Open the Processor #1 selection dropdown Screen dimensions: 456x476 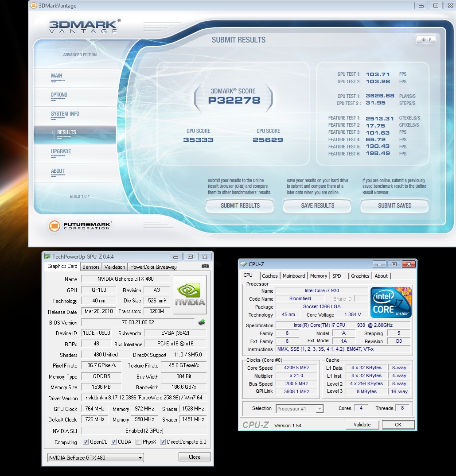pyautogui.click(x=300, y=409)
